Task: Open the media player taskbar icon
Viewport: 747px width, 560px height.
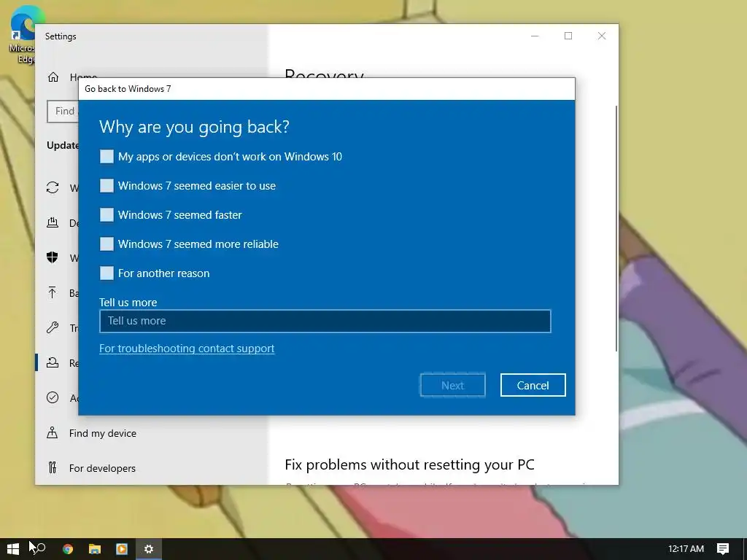Action: (122, 549)
